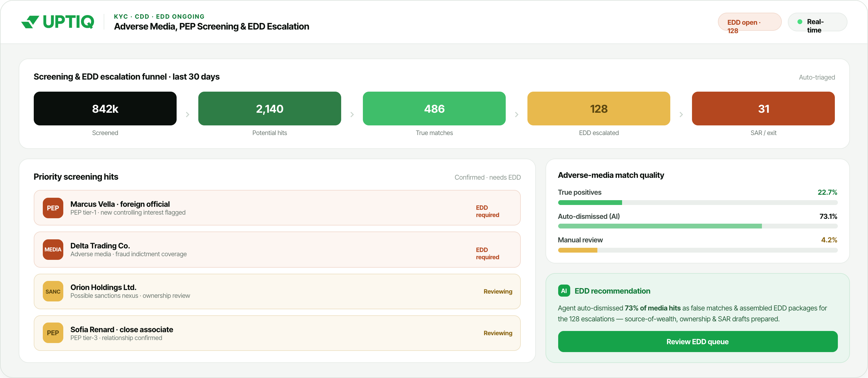Screen dimensions: 868x378
Task: Click the AI icon beside EDD recommendation
Action: pos(564,291)
